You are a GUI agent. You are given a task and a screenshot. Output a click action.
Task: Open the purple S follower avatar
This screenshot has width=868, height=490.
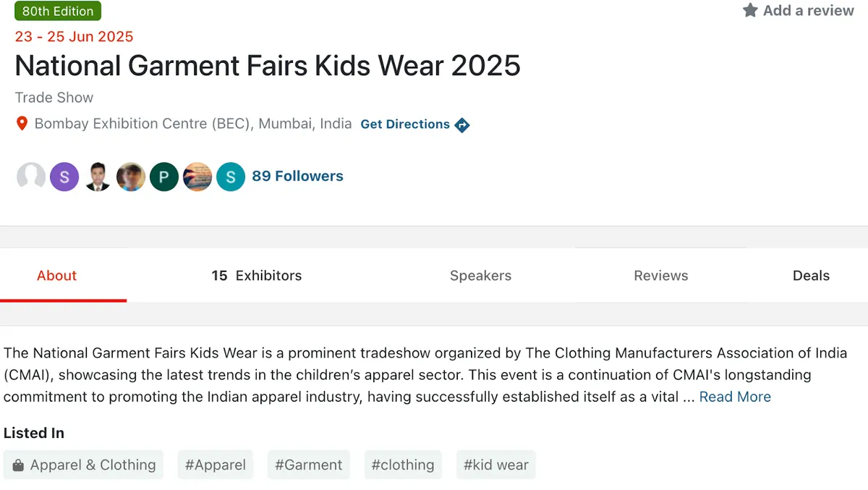(64, 177)
